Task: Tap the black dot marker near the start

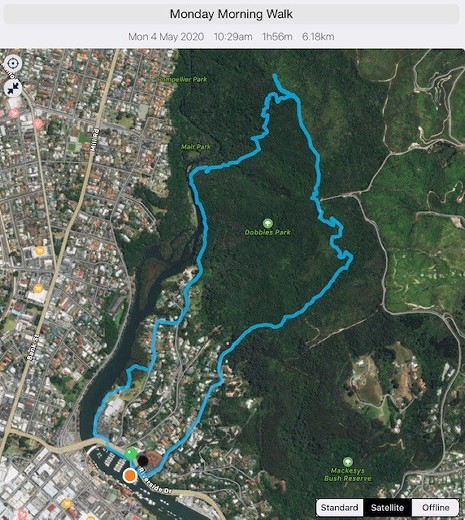Action: (x=143, y=461)
